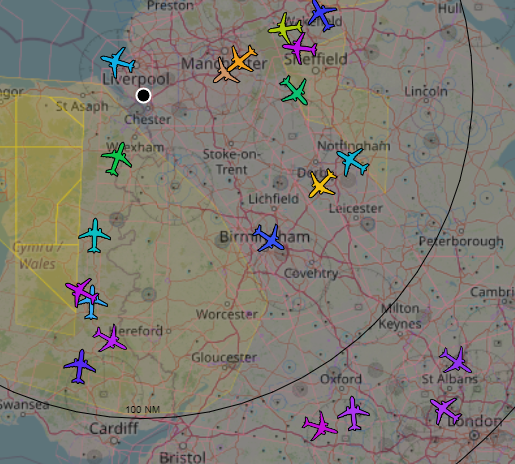Screen dimensions: 515x464
Task: Click the black receiver location dot near Chester
Action: point(144,96)
